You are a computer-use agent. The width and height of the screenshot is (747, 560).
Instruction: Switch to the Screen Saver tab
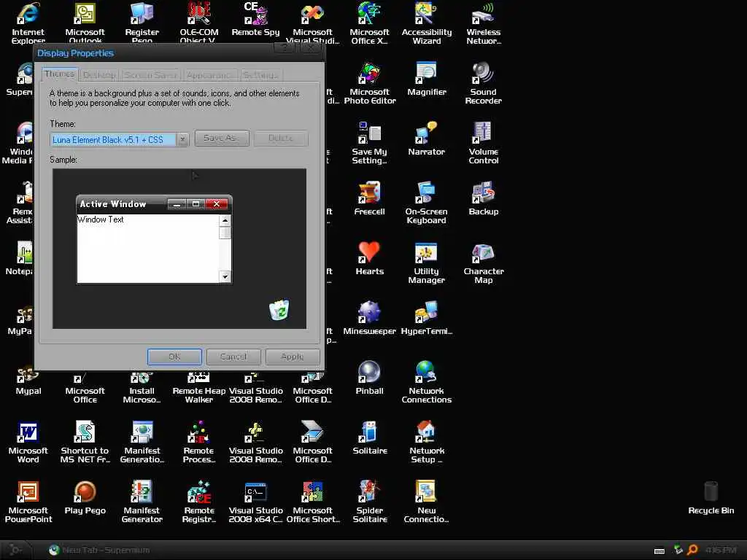pyautogui.click(x=150, y=75)
